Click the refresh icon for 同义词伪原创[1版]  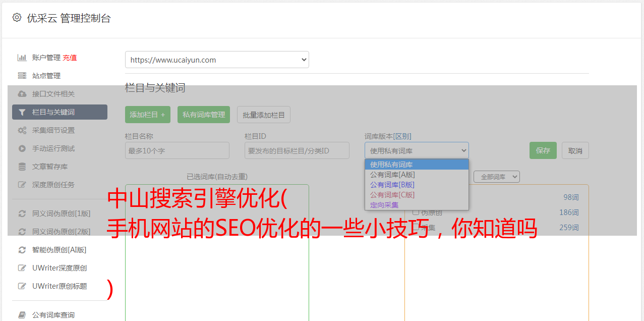pos(22,213)
